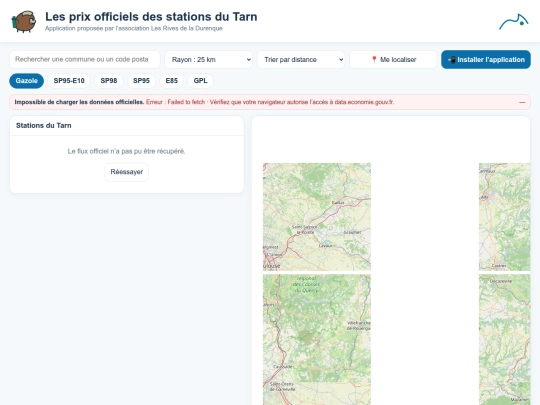The image size is (540, 405).
Task: Click the boar mascot logo
Action: tap(24, 21)
